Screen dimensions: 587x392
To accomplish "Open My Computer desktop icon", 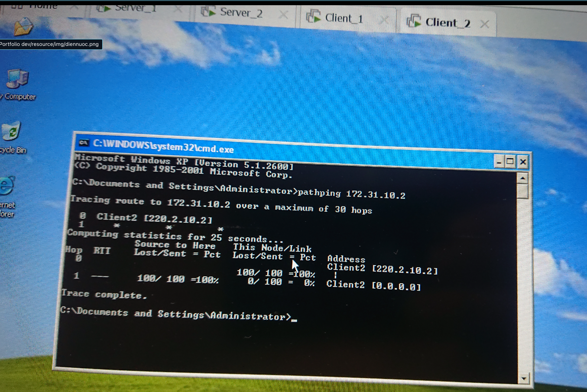I will 17,79.
